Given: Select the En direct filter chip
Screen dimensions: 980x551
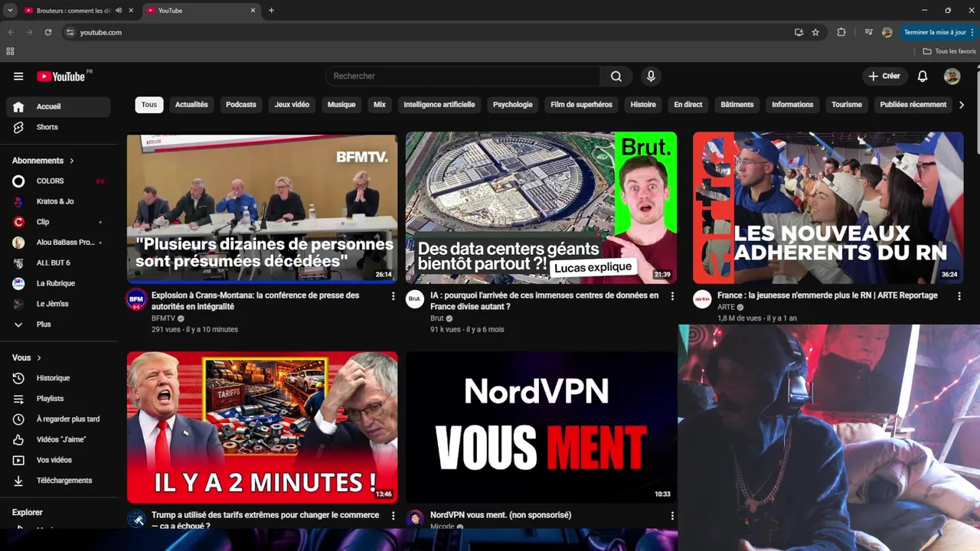Looking at the screenshot, I should pos(688,105).
